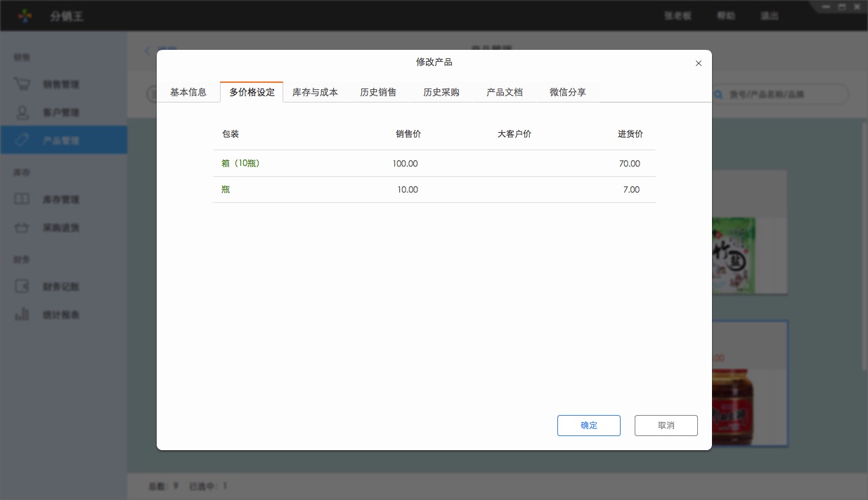Click the 取消 button

pyautogui.click(x=666, y=426)
